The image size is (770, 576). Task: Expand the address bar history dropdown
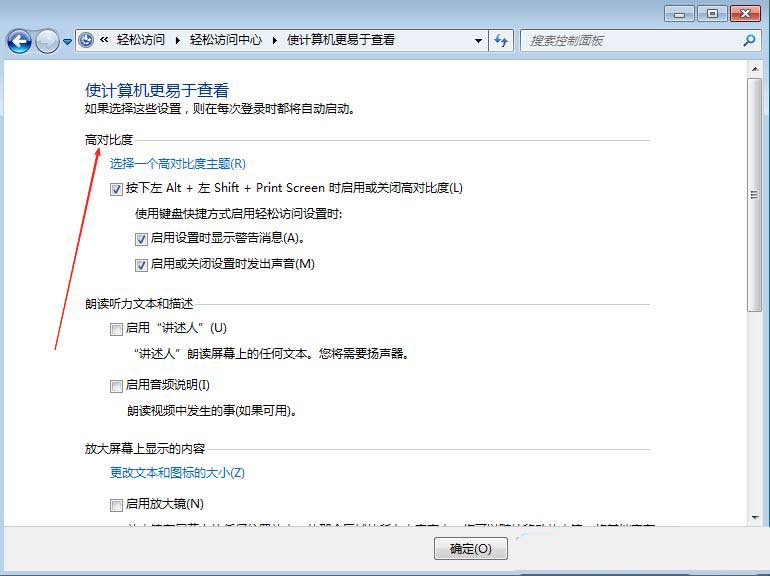click(x=478, y=41)
